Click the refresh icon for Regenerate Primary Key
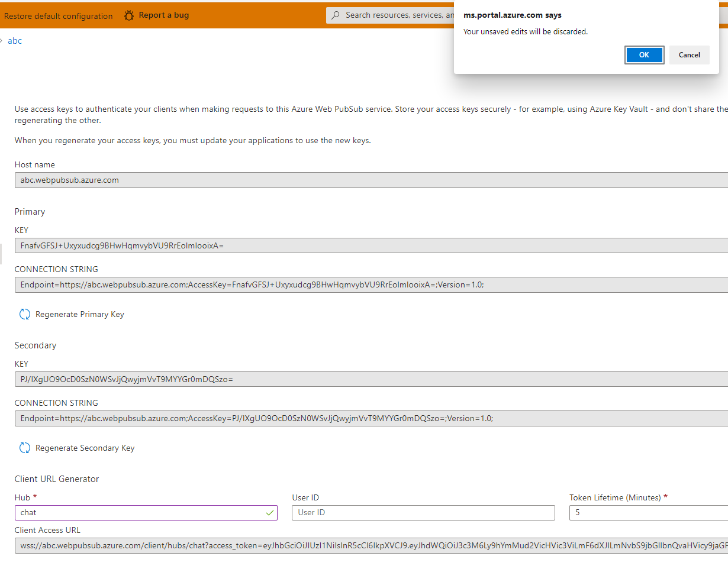This screenshot has width=728, height=569. [x=24, y=313]
